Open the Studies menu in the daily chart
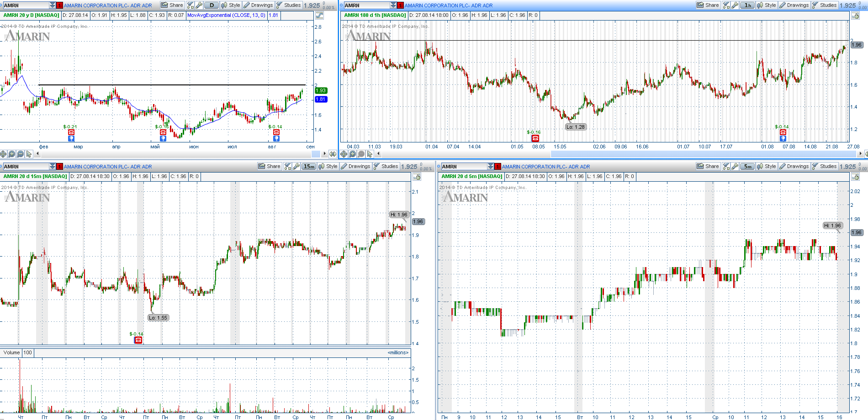This screenshot has width=868, height=420. (288, 5)
